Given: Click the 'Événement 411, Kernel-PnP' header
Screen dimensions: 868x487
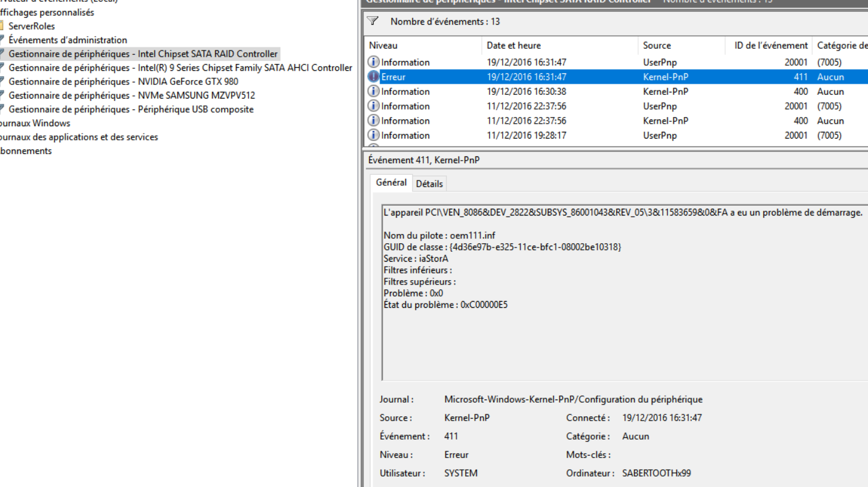Looking at the screenshot, I should tap(424, 160).
